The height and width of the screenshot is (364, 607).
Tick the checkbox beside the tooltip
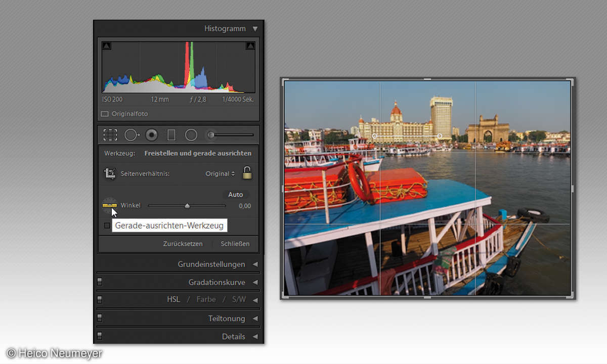(107, 225)
